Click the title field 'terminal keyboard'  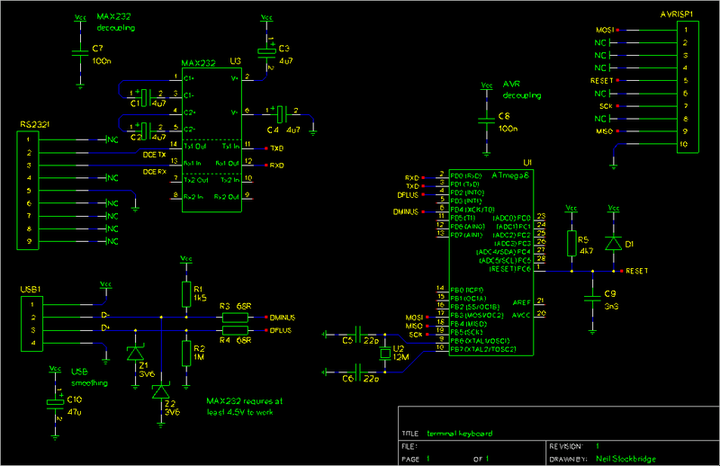[460, 433]
